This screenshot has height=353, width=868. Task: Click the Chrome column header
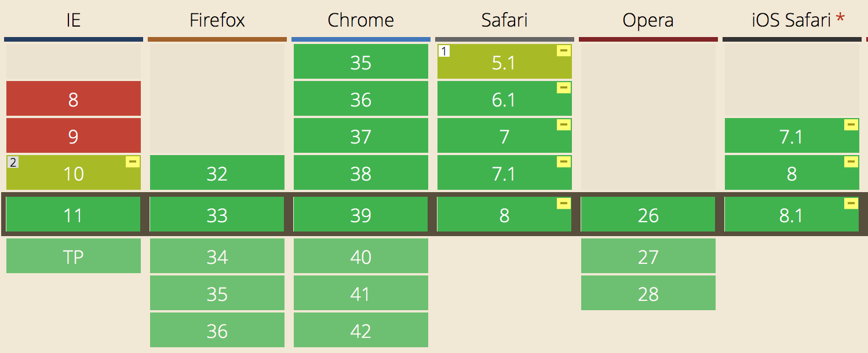360,20
